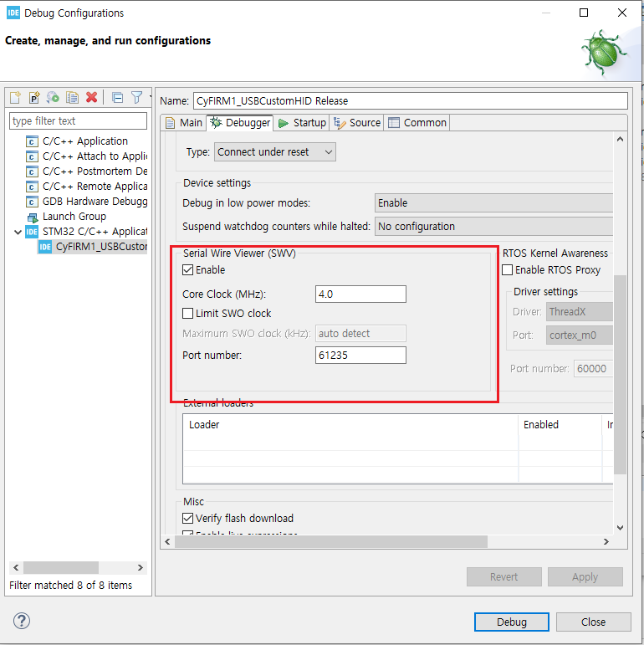Click the Revert button
This screenshot has width=644, height=645.
(x=503, y=577)
